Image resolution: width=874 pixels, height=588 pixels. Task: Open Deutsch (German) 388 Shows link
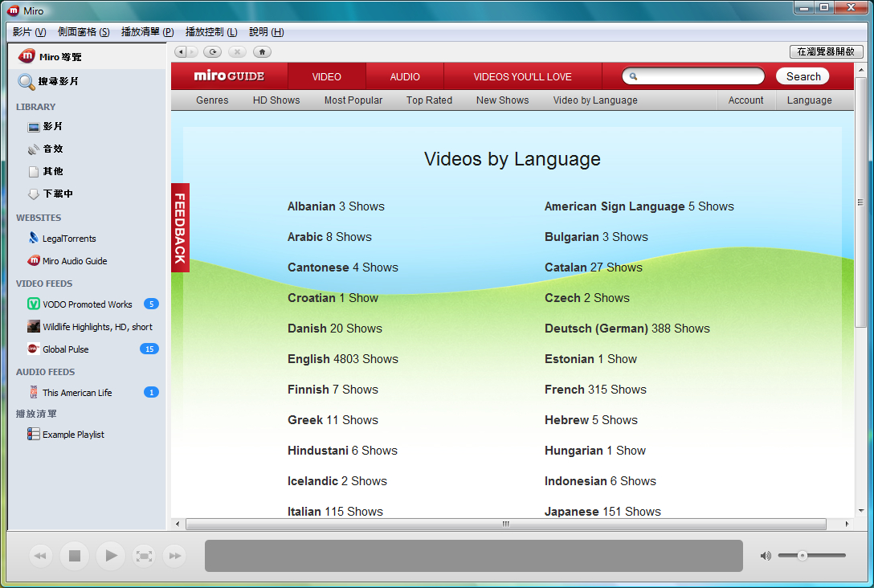(x=627, y=329)
